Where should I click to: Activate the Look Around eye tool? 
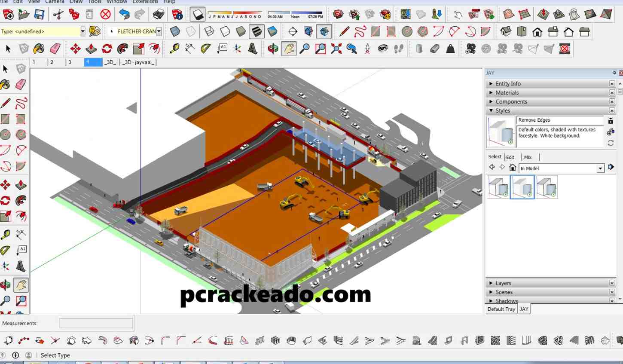383,49
